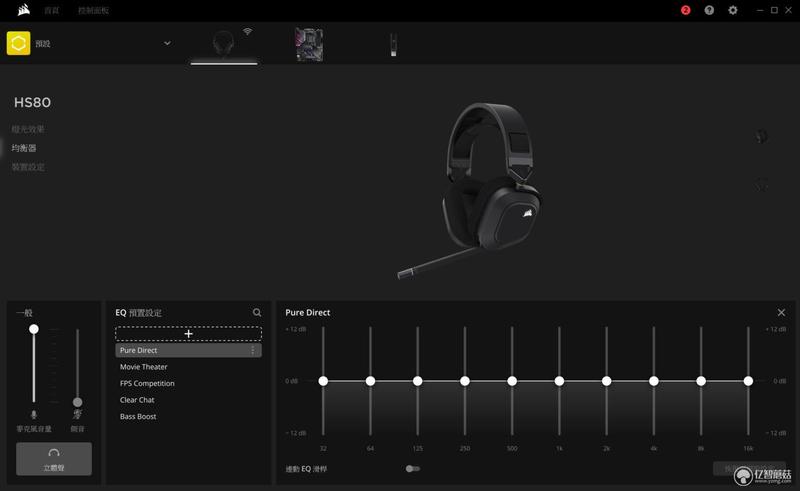Search EQ presets with magnifier icon
The image size is (800, 491).
[x=257, y=312]
